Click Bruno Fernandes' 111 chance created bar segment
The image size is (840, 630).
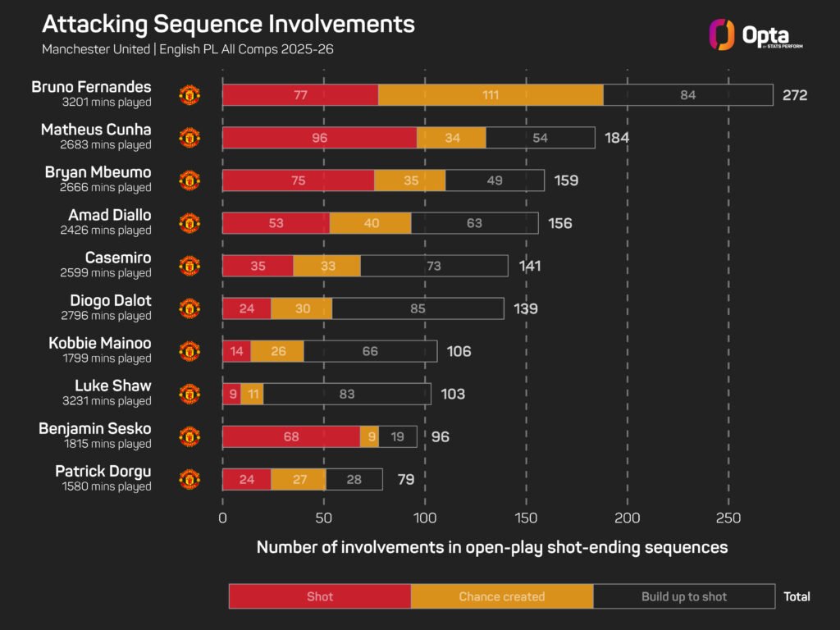(491, 95)
